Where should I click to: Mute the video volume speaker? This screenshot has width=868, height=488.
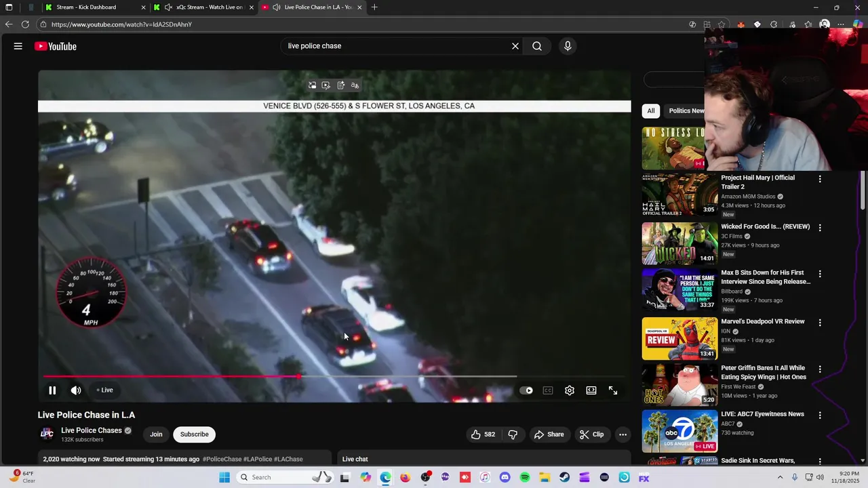coord(76,390)
